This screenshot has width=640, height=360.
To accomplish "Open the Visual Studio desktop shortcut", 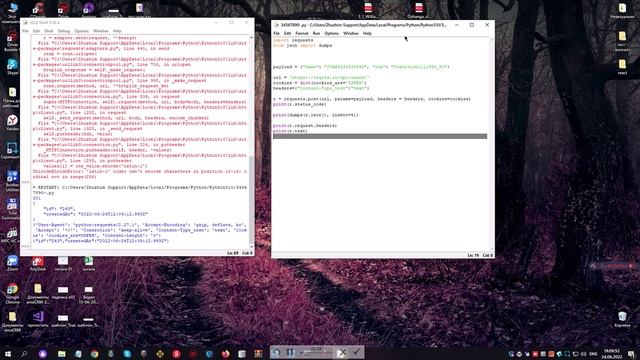I will pyautogui.click(x=38, y=319).
